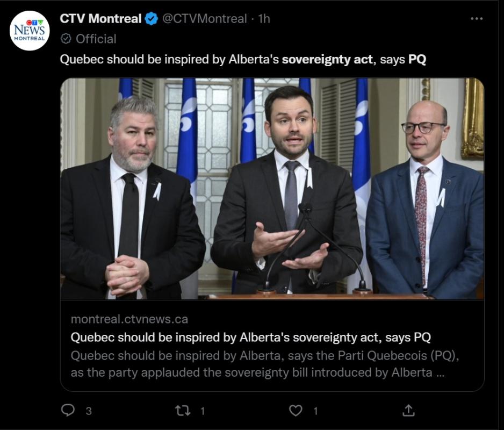Image resolution: width=504 pixels, height=430 pixels.
Task: Click the bold 'PQ' in tweet text
Action: (x=417, y=59)
